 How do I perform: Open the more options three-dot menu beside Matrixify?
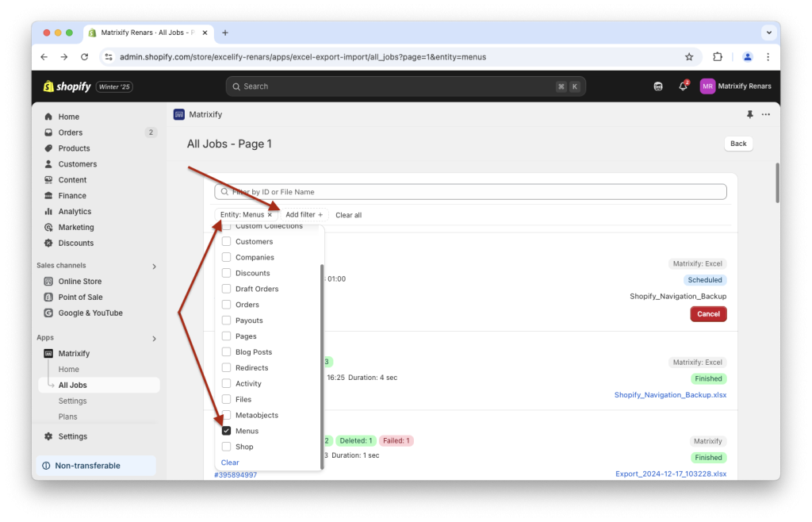765,114
